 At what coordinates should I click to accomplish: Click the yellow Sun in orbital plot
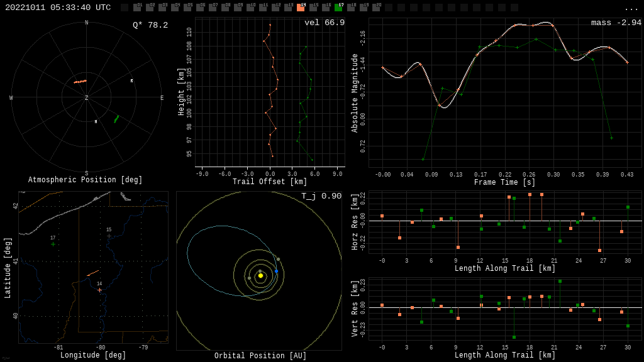(x=260, y=276)
